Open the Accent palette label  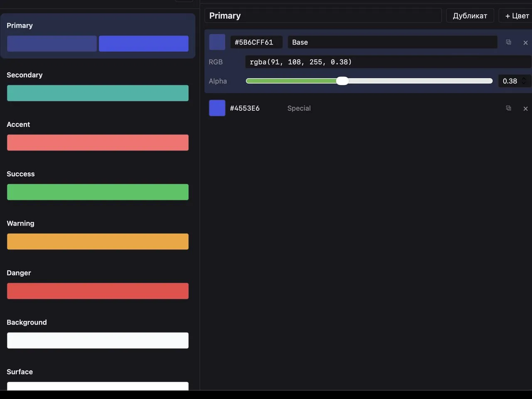(x=18, y=124)
